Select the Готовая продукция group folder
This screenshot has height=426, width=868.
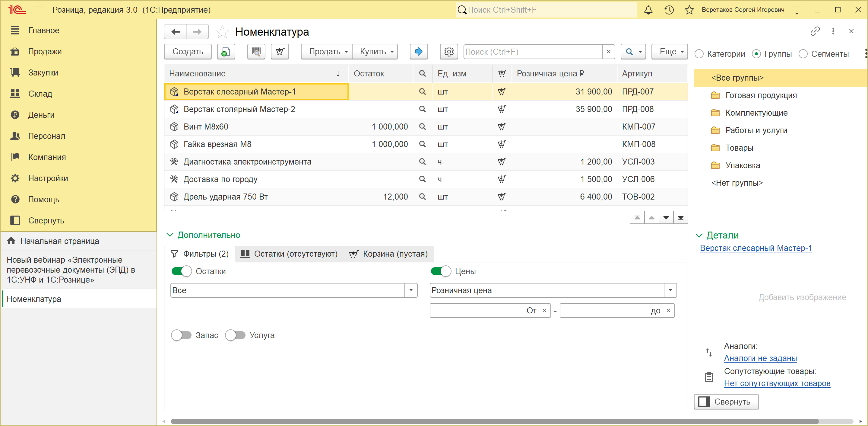(x=761, y=95)
